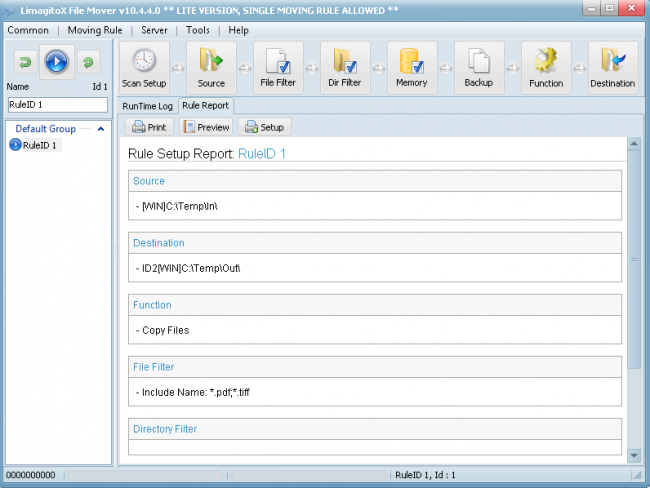Click the LimagitoX title bar app icon
Image resolution: width=650 pixels, height=488 pixels.
pos(9,10)
